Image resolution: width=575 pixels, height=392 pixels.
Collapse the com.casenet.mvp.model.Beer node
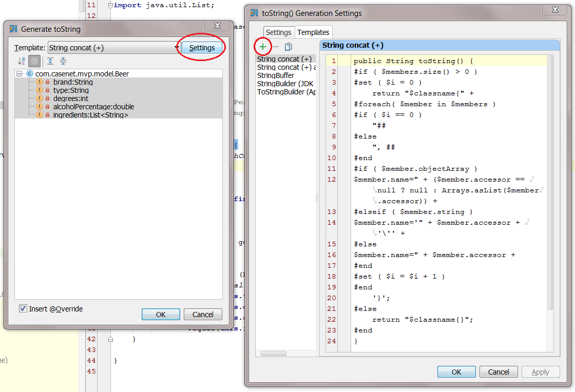click(x=19, y=74)
